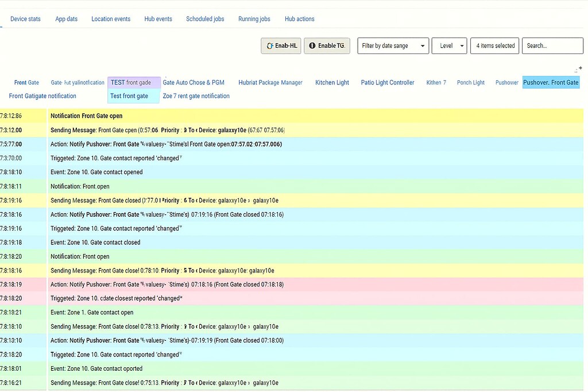The width and height of the screenshot is (588, 392).
Task: Expand the Level dropdown
Action: pyautogui.click(x=450, y=45)
